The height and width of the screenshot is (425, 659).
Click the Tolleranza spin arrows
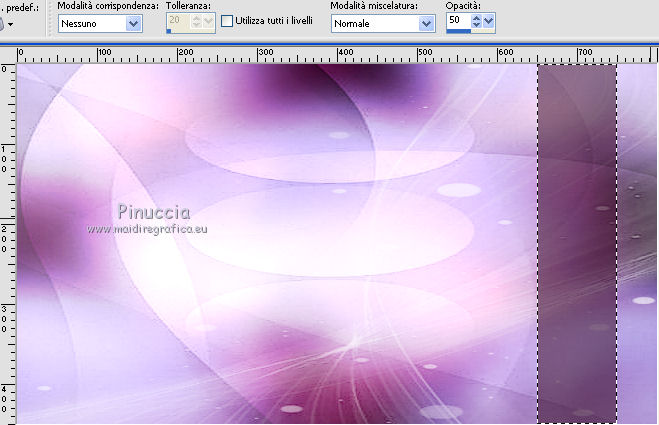pos(196,21)
